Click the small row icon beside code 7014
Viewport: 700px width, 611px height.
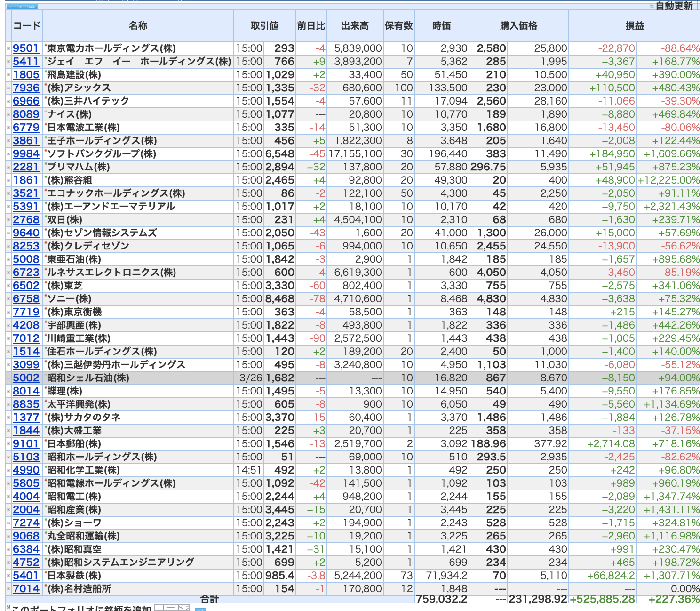8,589
